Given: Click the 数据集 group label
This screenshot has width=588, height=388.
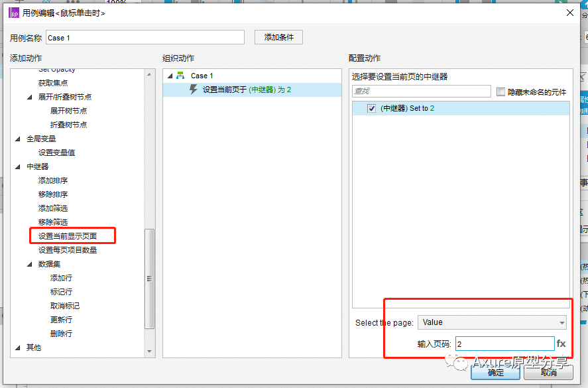Looking at the screenshot, I should (49, 264).
